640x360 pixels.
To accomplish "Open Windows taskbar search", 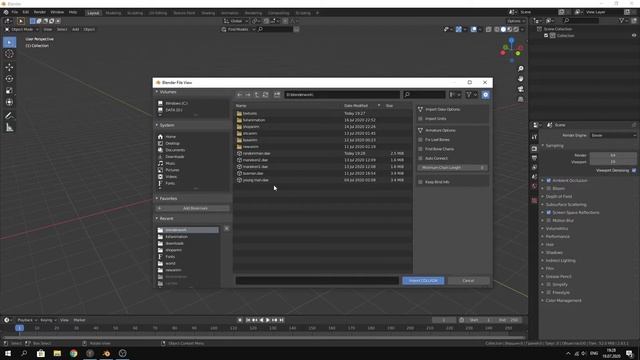I will point(24,353).
